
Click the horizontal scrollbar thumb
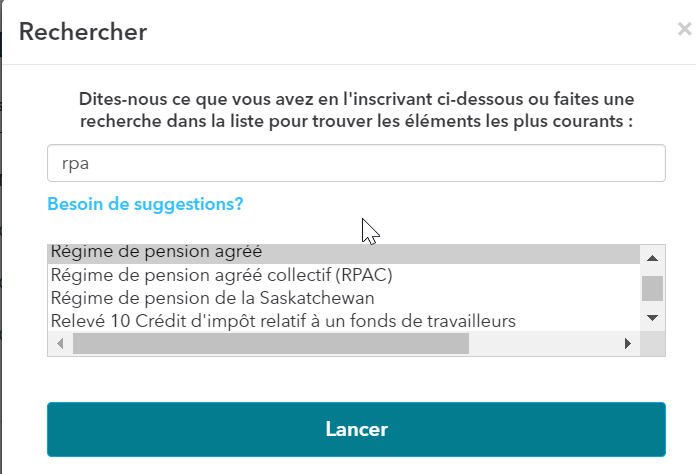pyautogui.click(x=270, y=343)
